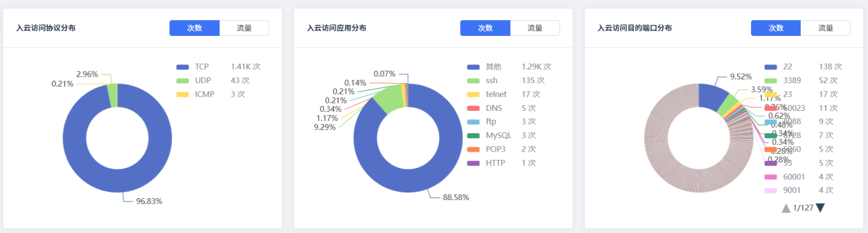Select 次数 tab in protocol distribution
Screen dimensions: 868x233
click(x=194, y=28)
